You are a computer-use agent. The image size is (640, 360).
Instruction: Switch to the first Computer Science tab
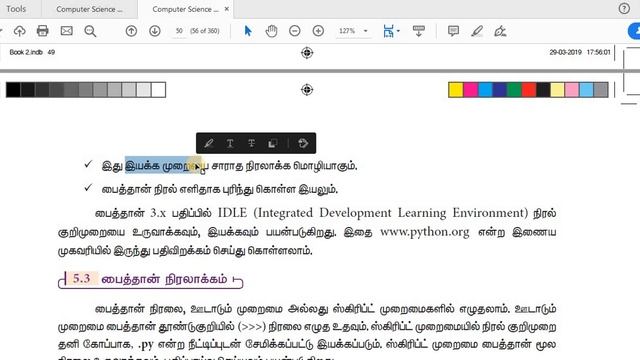[x=89, y=9]
